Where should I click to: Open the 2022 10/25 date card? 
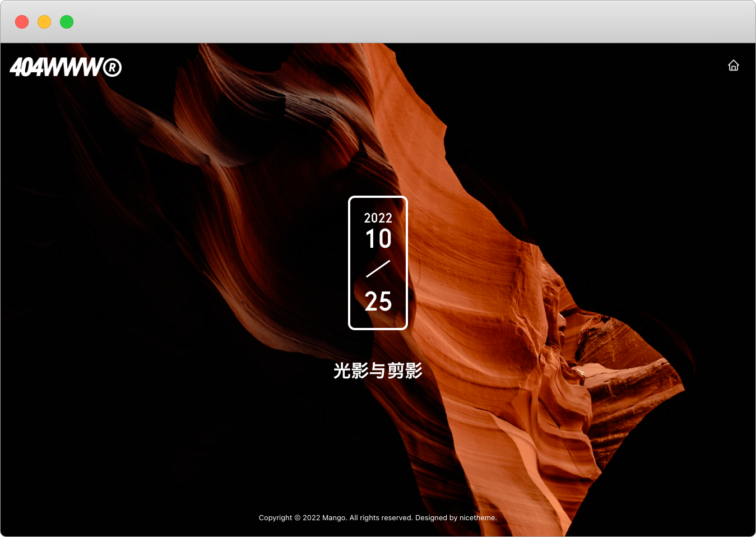[x=378, y=263]
